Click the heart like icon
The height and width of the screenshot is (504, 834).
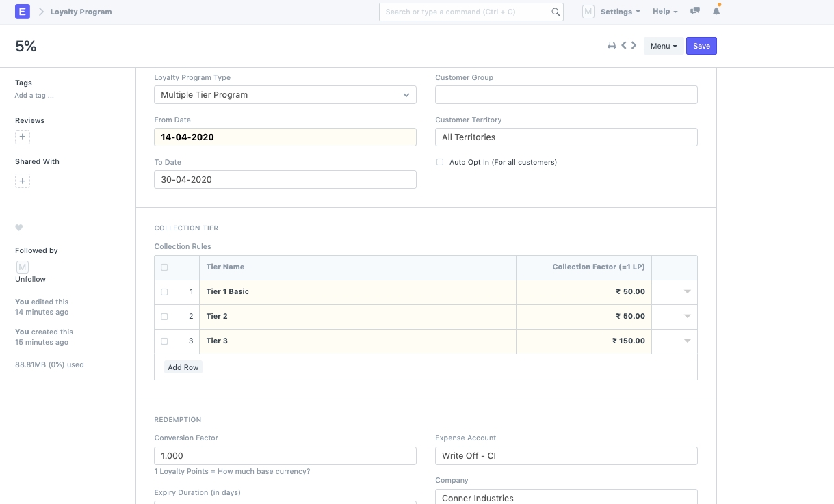(19, 228)
